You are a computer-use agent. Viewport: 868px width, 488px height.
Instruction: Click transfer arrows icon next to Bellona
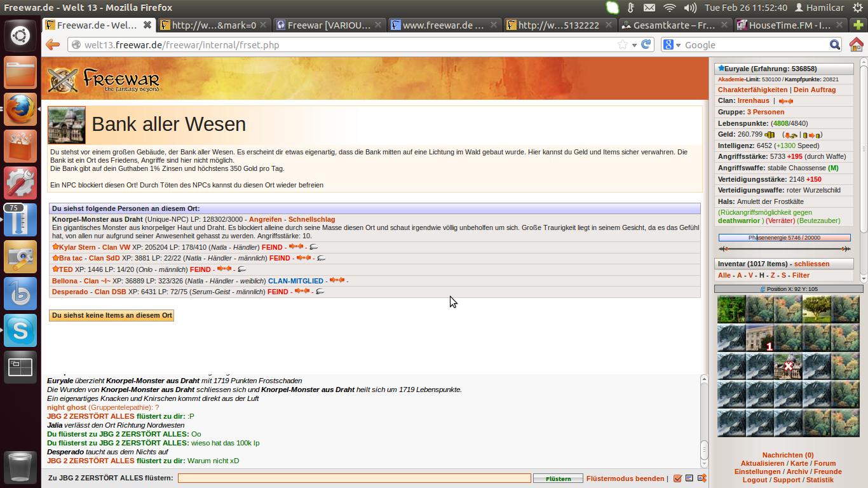click(337, 280)
